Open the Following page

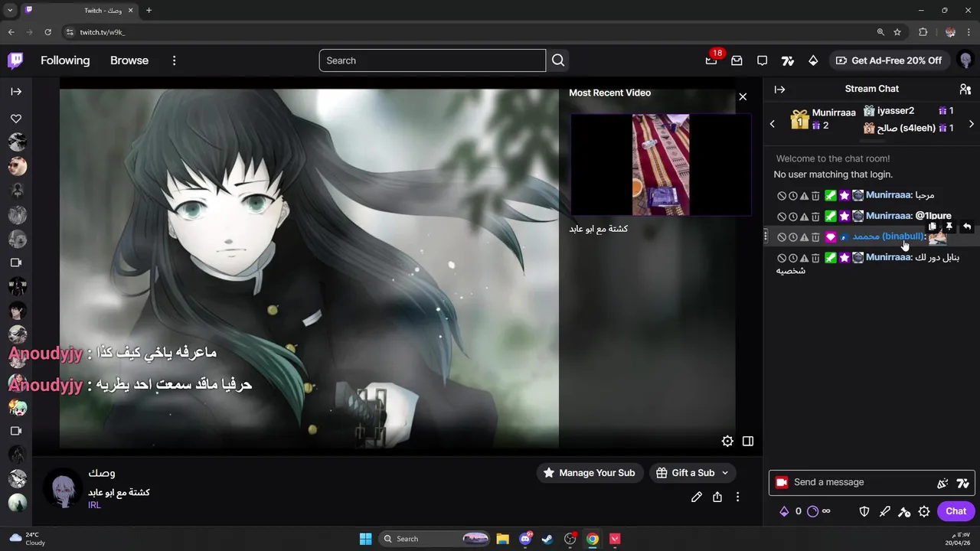(x=65, y=60)
